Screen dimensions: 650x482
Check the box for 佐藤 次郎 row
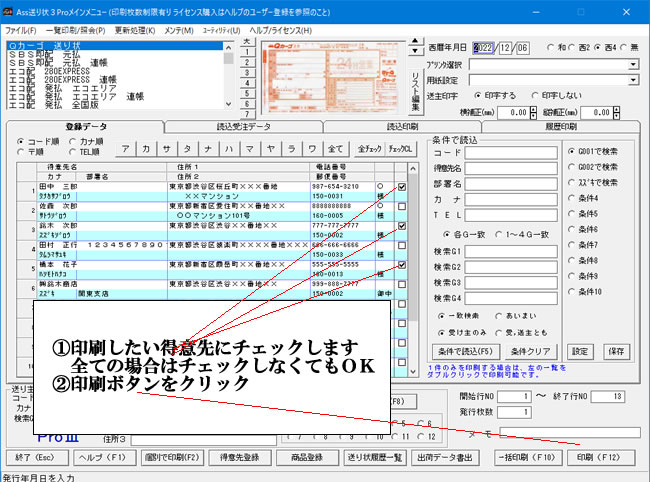click(x=401, y=206)
